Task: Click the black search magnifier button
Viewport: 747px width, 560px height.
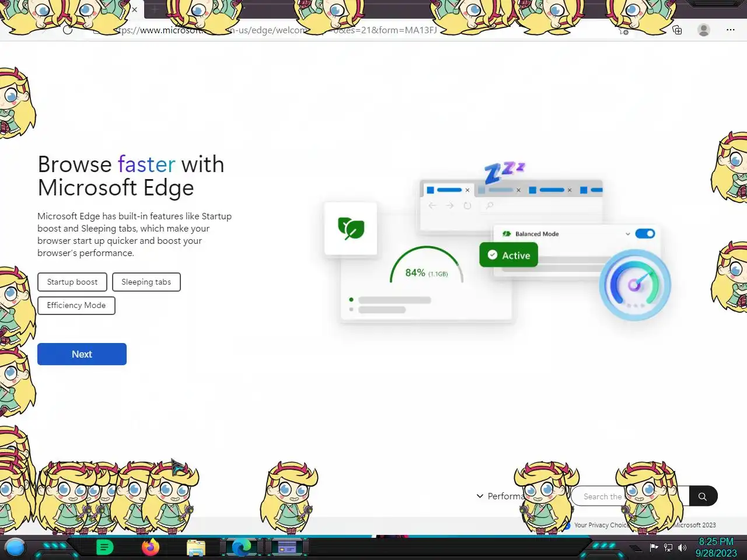Action: point(703,496)
